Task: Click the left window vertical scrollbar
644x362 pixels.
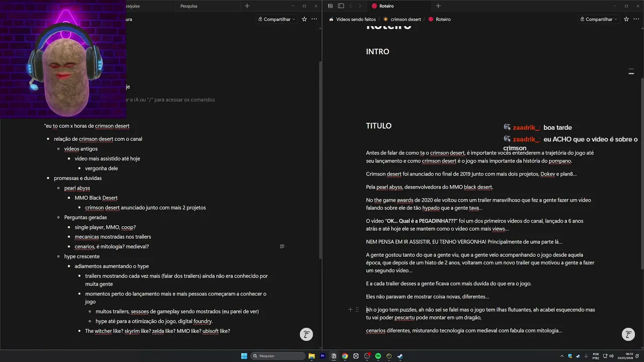Action: point(320,161)
